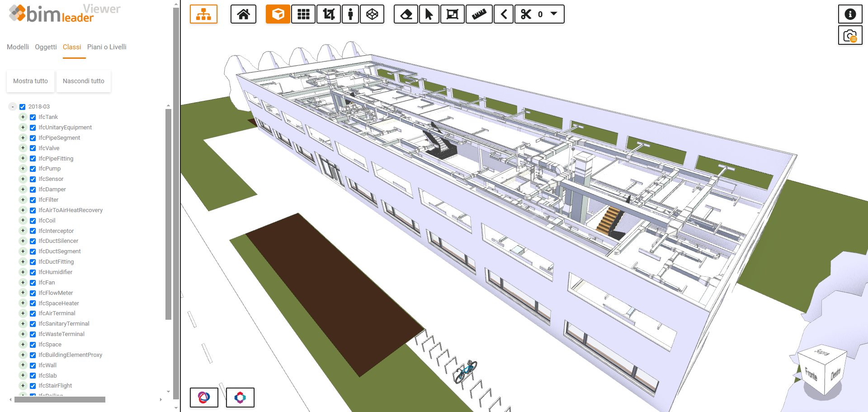Click the Mostra tutto button
This screenshot has width=868, height=412.
click(x=30, y=81)
